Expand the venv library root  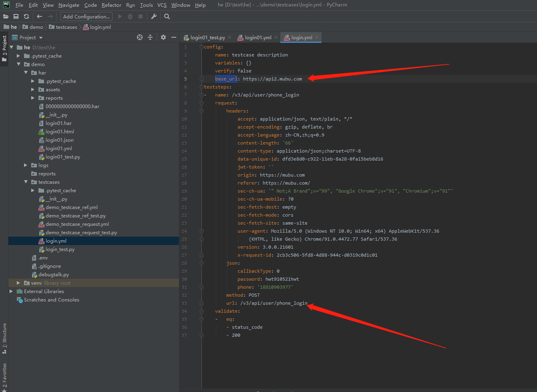[x=18, y=283]
